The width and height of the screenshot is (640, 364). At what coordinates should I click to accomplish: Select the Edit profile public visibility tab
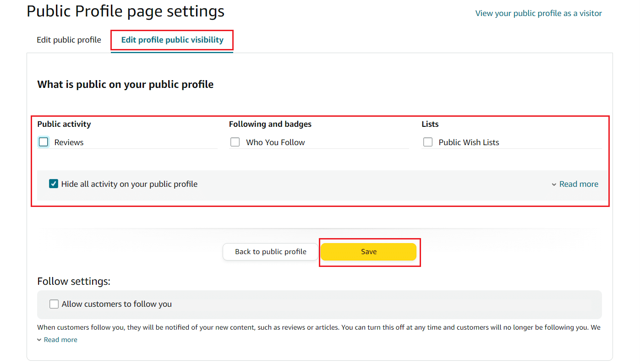pyautogui.click(x=172, y=40)
